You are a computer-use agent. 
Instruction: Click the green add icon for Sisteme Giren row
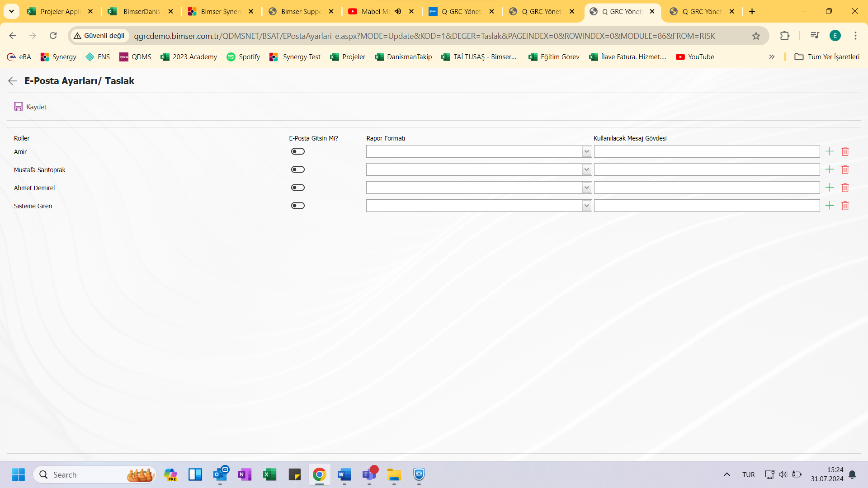click(830, 206)
